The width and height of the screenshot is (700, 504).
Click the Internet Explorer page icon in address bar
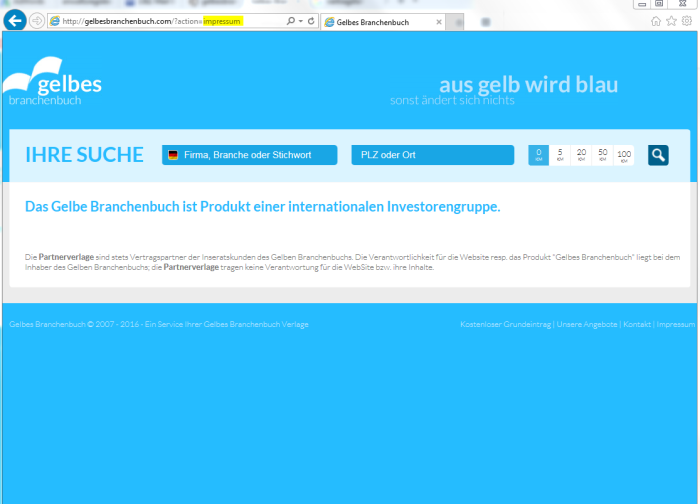[55, 21]
